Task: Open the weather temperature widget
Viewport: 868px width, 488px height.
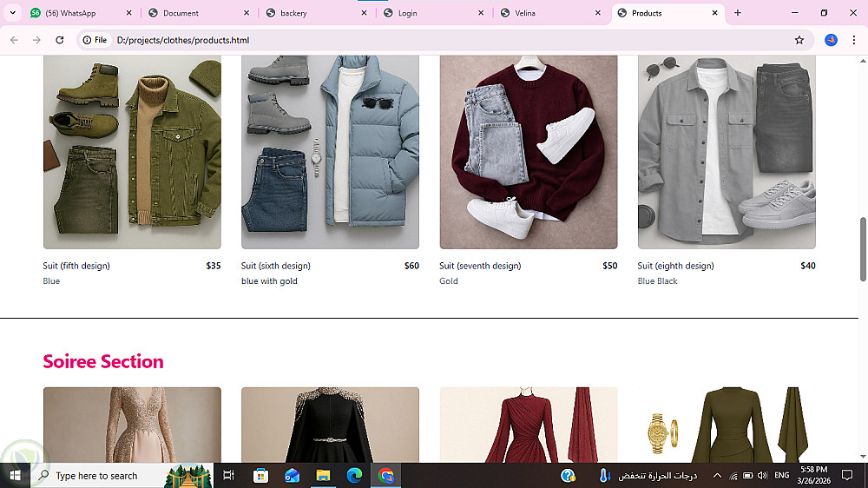Action: pyautogui.click(x=648, y=475)
